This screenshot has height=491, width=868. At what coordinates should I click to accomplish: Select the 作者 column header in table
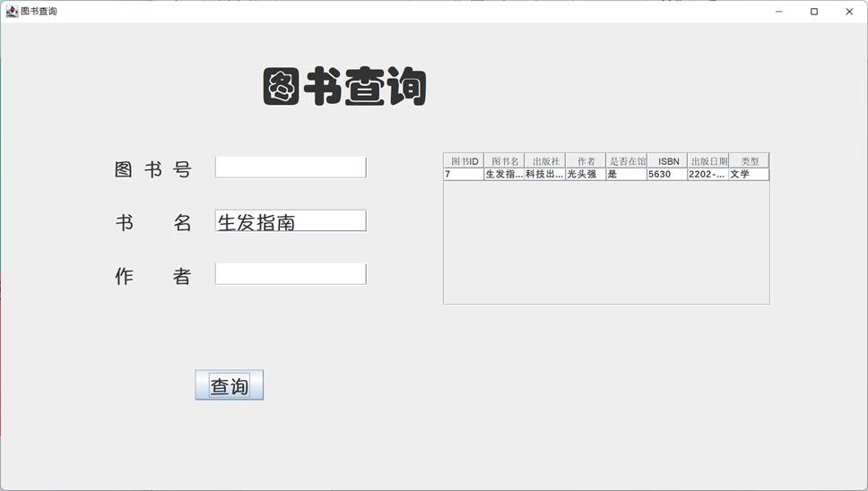tap(586, 161)
